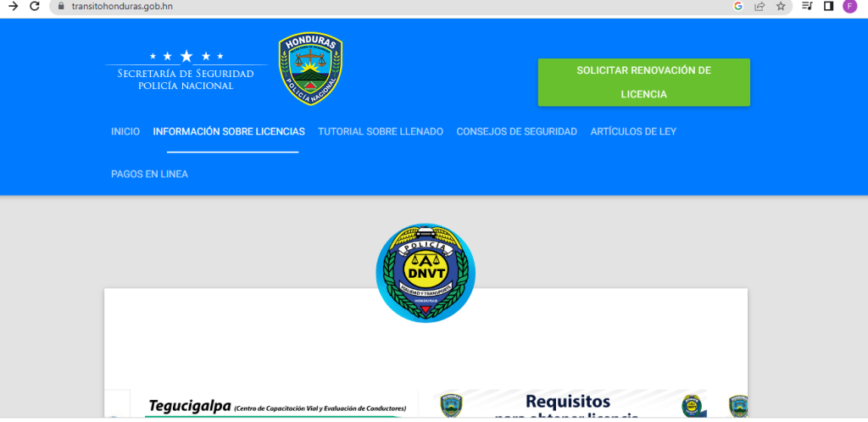Toggle the browser side panel icon
Viewport: 868px width, 422px height.
point(829,6)
